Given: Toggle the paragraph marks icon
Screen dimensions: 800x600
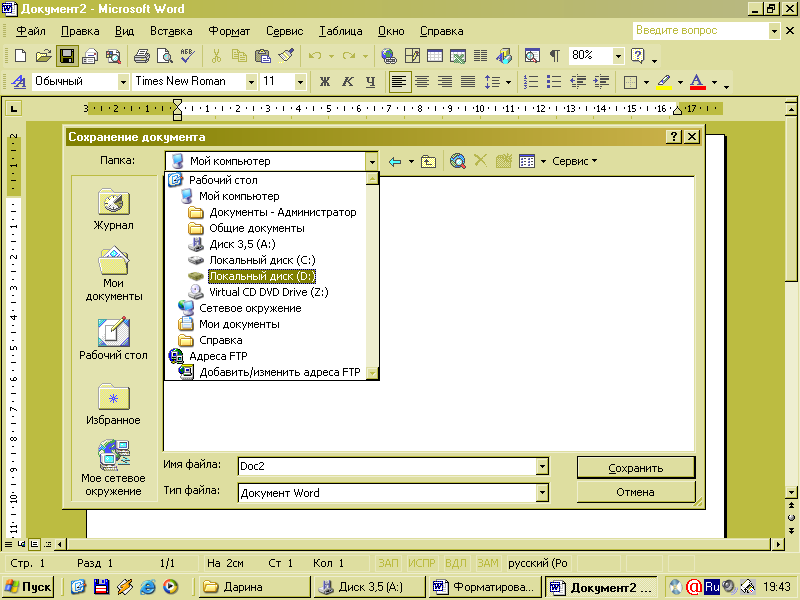Looking at the screenshot, I should click(x=555, y=55).
